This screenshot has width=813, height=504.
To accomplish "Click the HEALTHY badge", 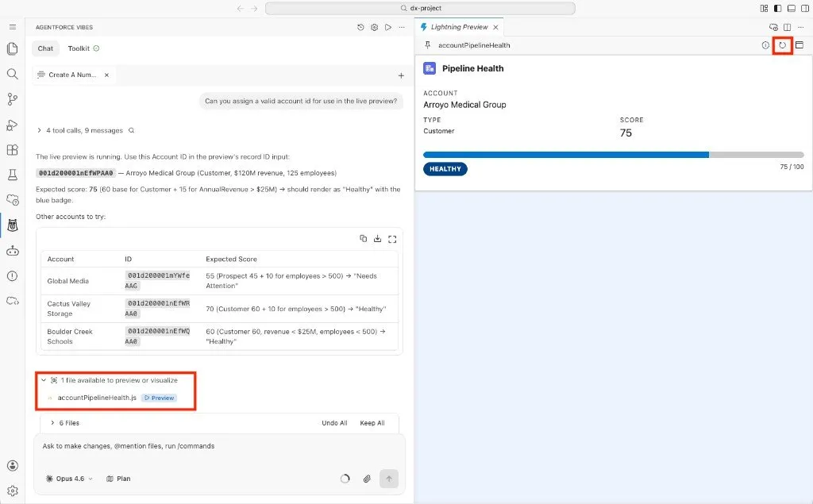I will 445,169.
